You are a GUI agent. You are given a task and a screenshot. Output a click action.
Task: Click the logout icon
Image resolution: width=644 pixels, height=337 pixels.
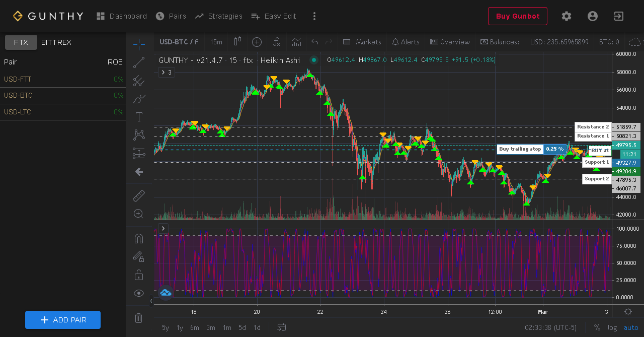tap(619, 16)
